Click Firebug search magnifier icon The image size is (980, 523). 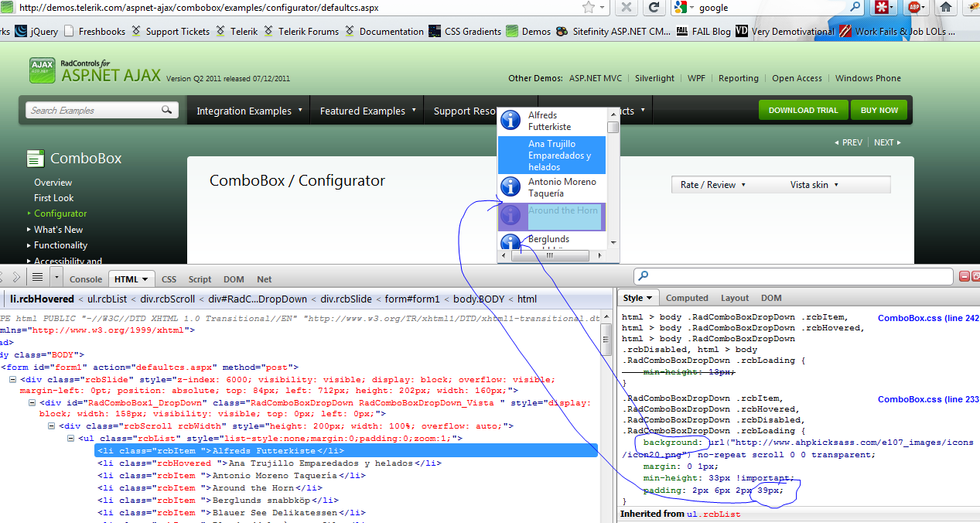[x=644, y=275]
